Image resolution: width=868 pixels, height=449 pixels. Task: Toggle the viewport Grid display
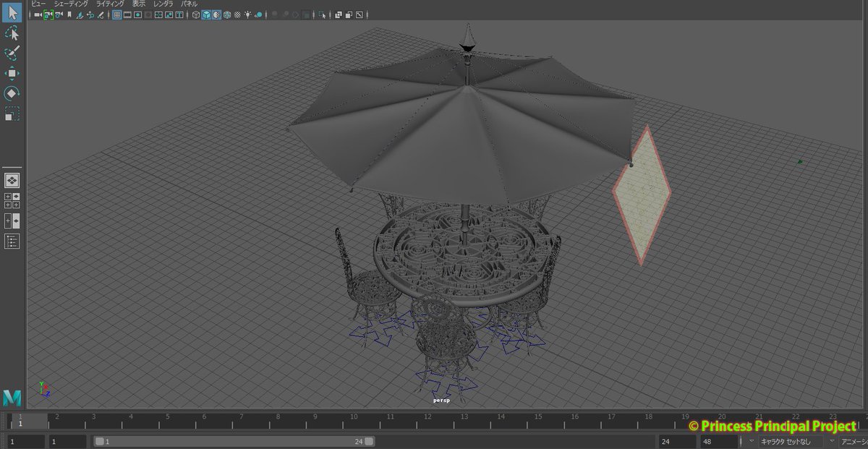[x=116, y=14]
